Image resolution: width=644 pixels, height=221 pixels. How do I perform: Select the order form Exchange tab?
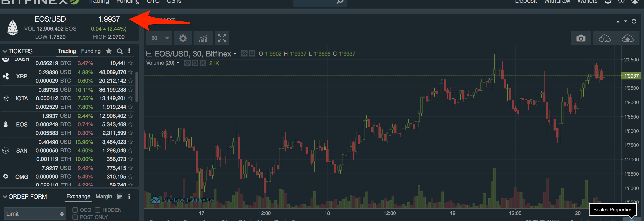[78, 196]
